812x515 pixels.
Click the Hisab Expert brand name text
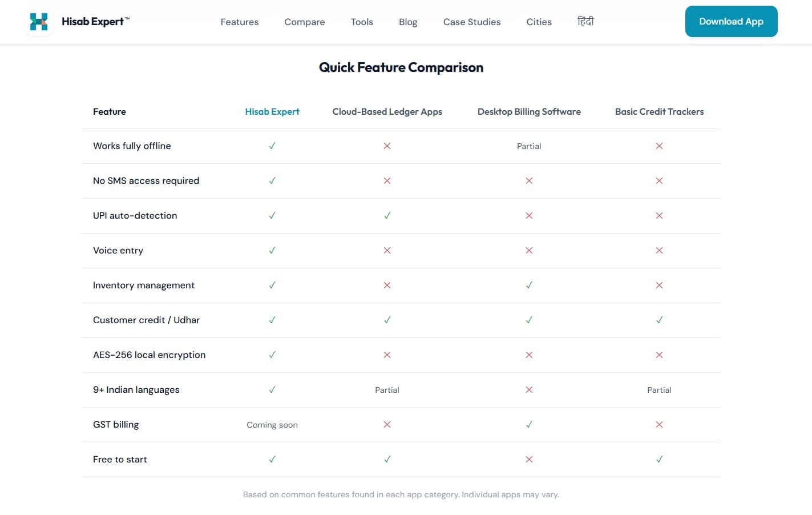pyautogui.click(x=95, y=21)
